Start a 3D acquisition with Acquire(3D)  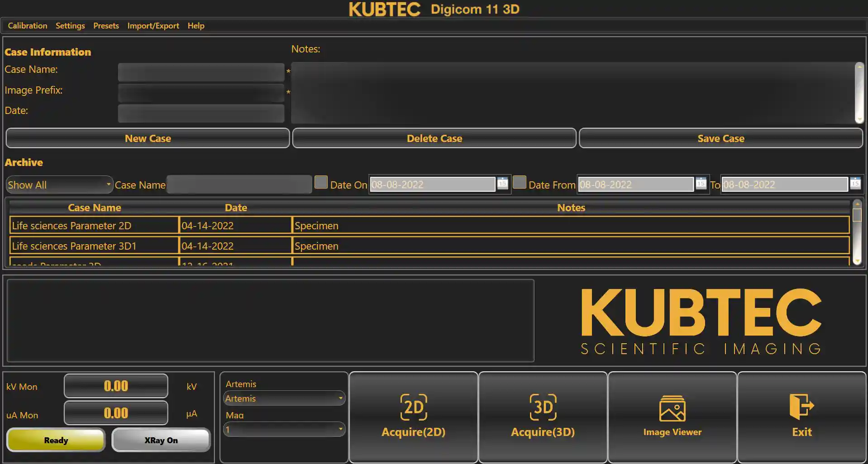coord(543,417)
